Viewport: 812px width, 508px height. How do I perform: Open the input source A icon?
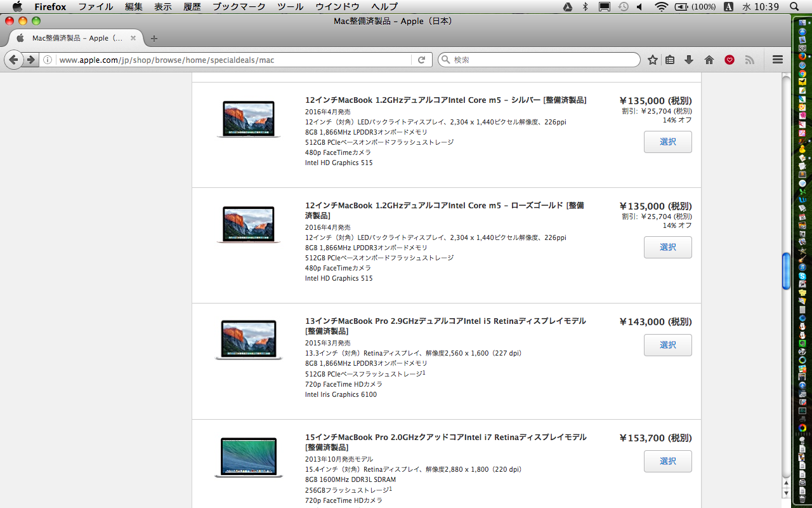coord(728,6)
